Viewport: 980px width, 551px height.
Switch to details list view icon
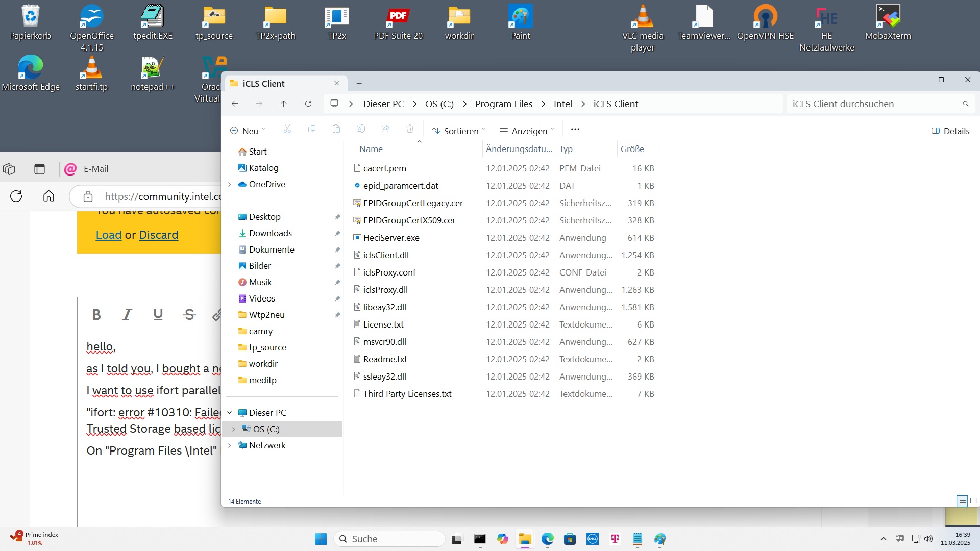[x=962, y=501]
